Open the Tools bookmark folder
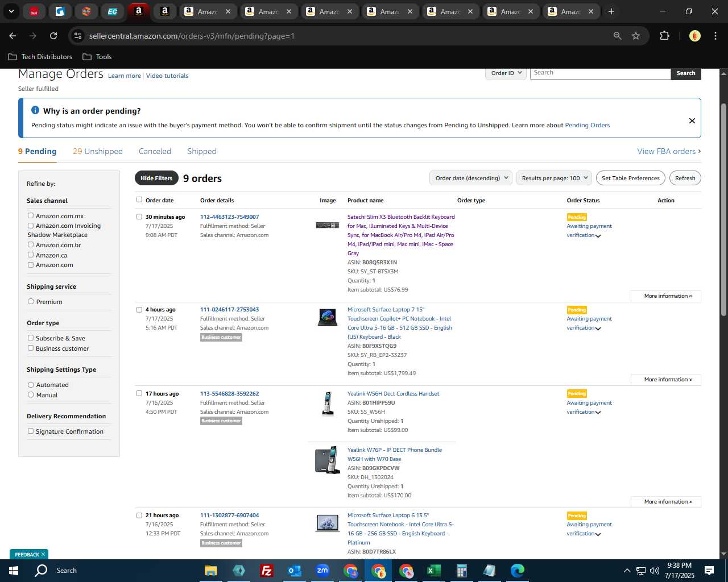This screenshot has height=582, width=728. tap(97, 57)
